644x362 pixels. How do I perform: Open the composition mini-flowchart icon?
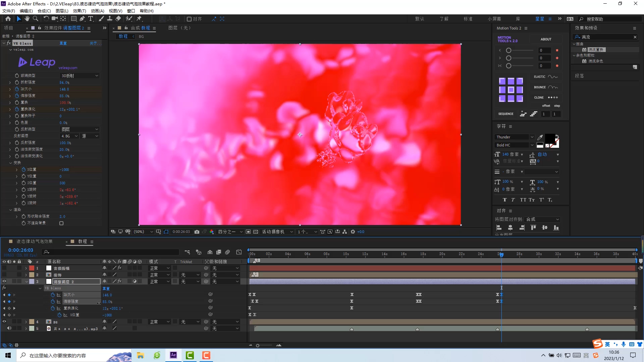point(187,252)
